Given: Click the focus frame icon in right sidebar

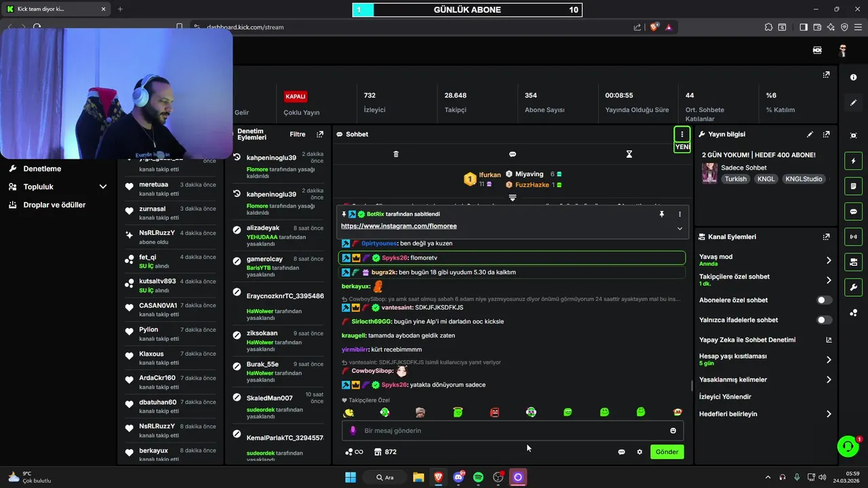Looking at the screenshot, I should tap(853, 136).
